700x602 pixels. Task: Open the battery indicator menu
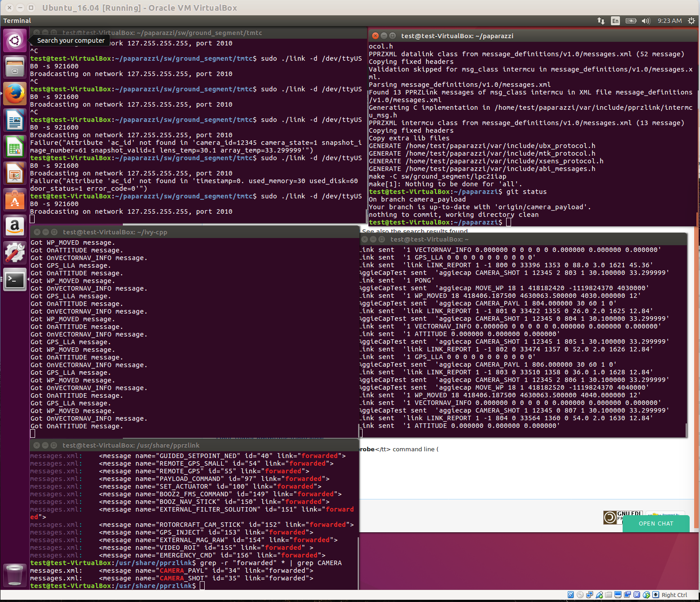pos(631,21)
